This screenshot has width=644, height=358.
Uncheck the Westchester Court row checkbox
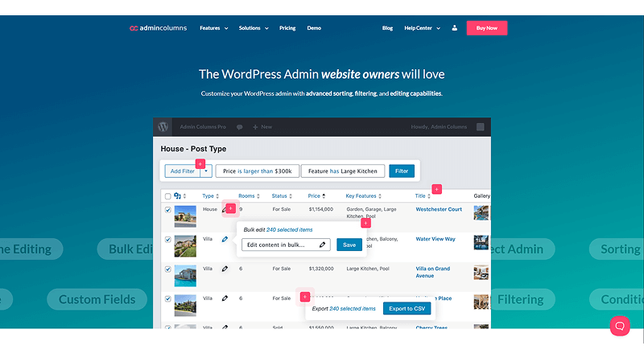167,210
